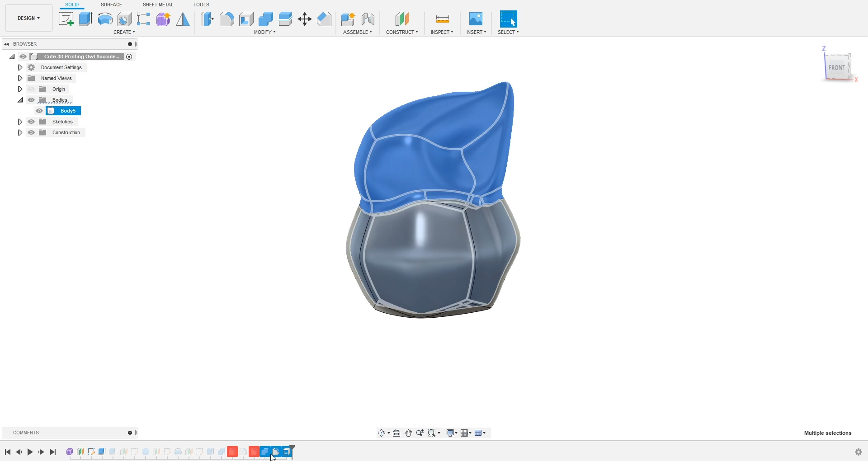Viewport: 868px width, 461px height.
Task: Open the Select menu
Action: pos(508,32)
